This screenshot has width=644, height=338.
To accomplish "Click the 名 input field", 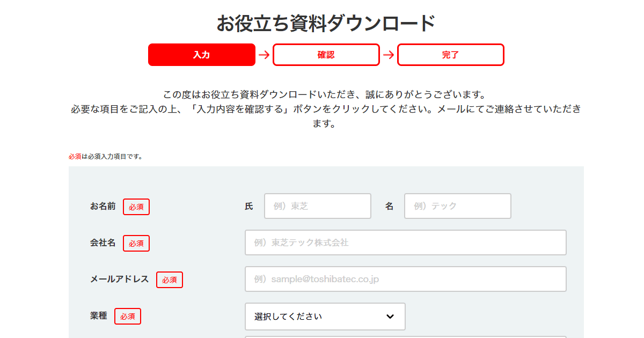I will pos(457,206).
